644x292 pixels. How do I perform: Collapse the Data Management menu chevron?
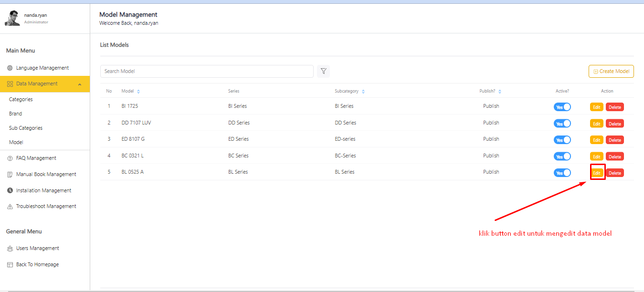click(x=79, y=84)
